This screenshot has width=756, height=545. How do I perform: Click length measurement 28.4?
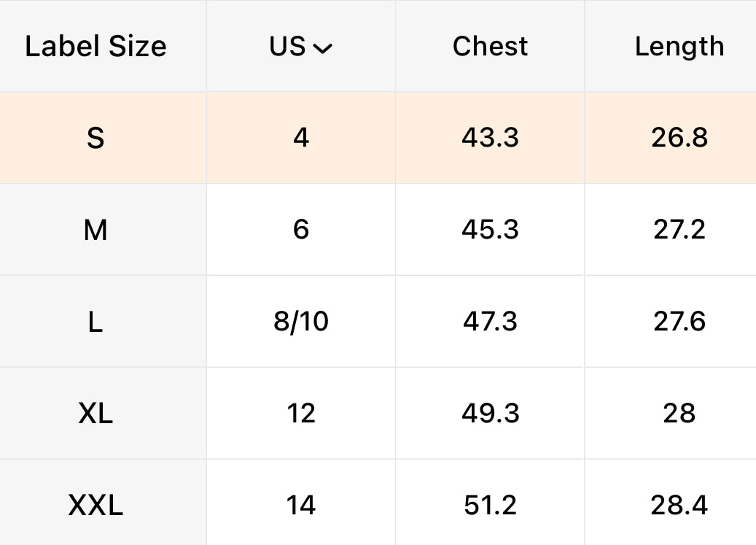679,505
